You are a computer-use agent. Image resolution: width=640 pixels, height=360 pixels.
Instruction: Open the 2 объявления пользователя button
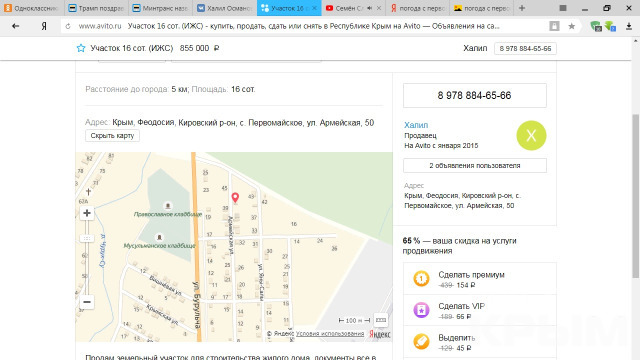click(x=475, y=166)
